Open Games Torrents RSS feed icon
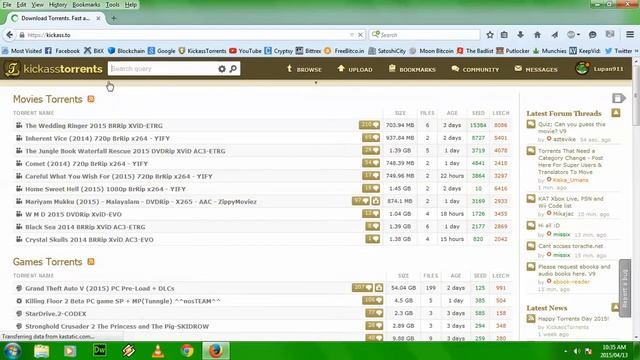 click(x=91, y=261)
